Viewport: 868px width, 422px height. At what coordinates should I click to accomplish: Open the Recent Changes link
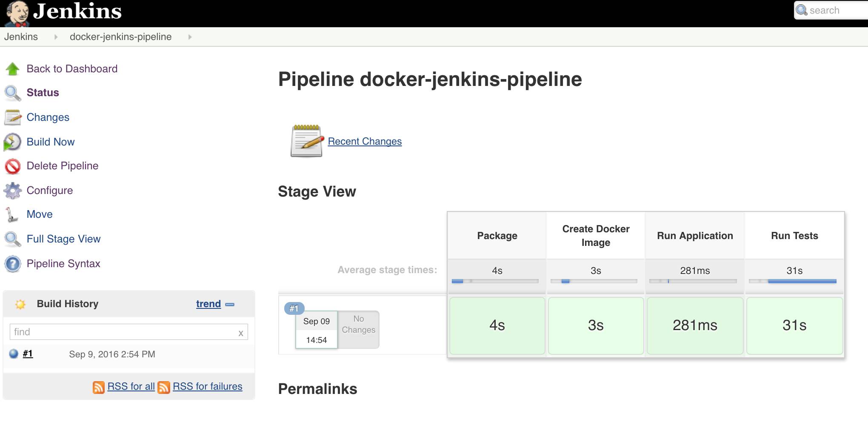pyautogui.click(x=365, y=141)
